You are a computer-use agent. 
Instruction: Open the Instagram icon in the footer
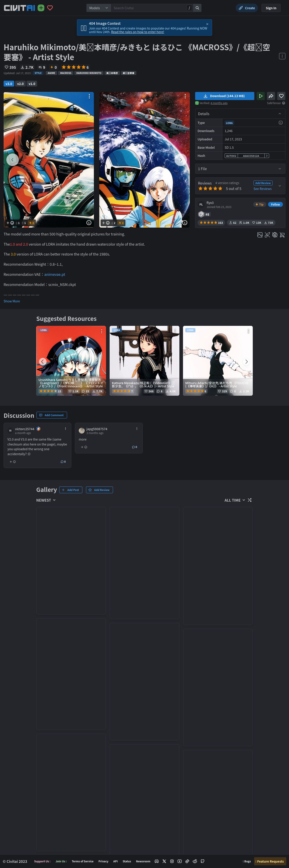tap(172, 861)
